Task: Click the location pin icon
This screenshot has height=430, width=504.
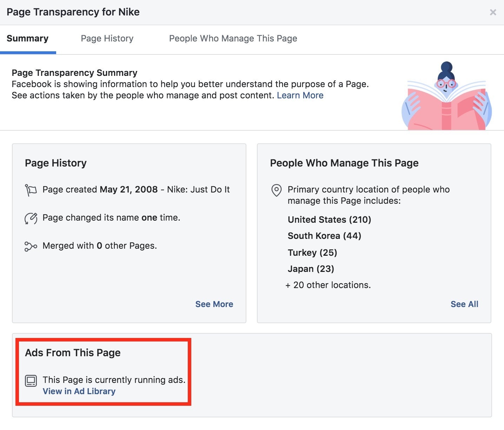Action: point(277,190)
